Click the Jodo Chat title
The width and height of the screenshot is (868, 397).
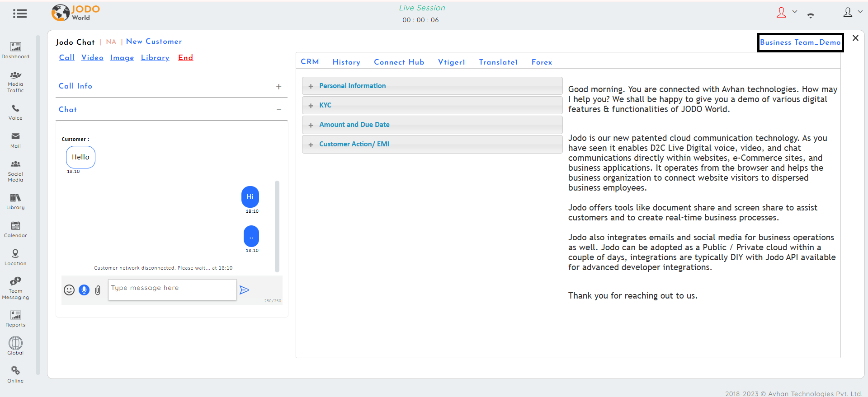(x=75, y=42)
